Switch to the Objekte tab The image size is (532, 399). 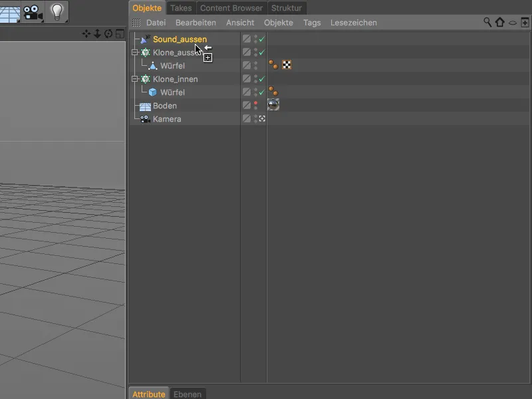pos(147,8)
